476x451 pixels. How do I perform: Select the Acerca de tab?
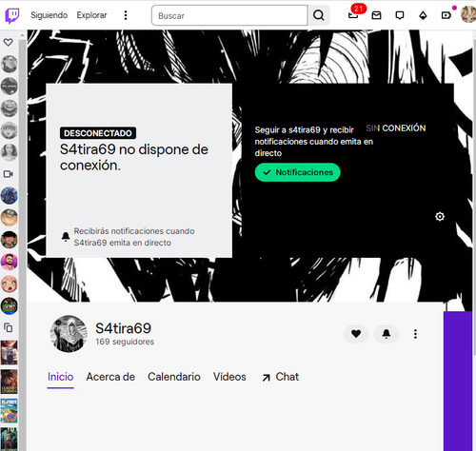point(110,377)
